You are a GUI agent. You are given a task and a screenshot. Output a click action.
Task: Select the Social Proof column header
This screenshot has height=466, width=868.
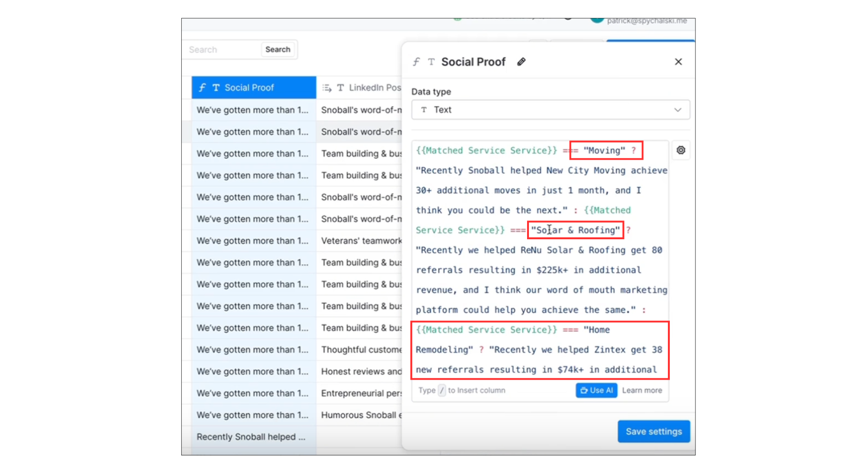(x=254, y=87)
